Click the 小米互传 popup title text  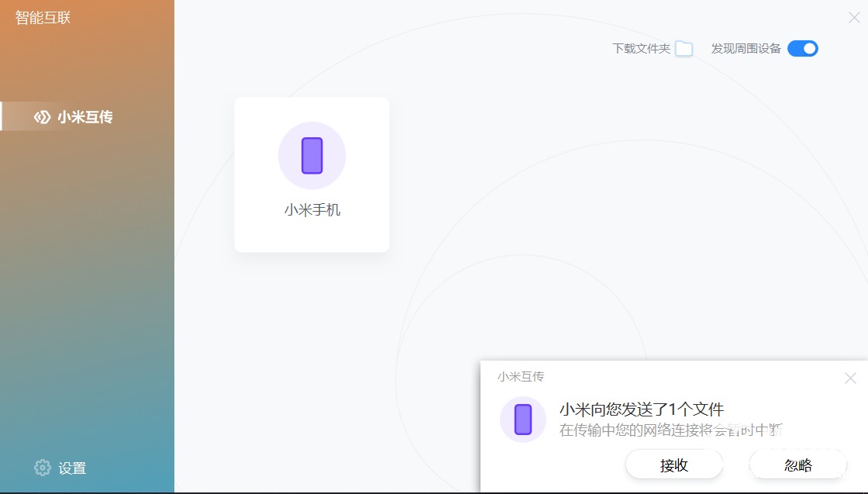pyautogui.click(x=520, y=377)
